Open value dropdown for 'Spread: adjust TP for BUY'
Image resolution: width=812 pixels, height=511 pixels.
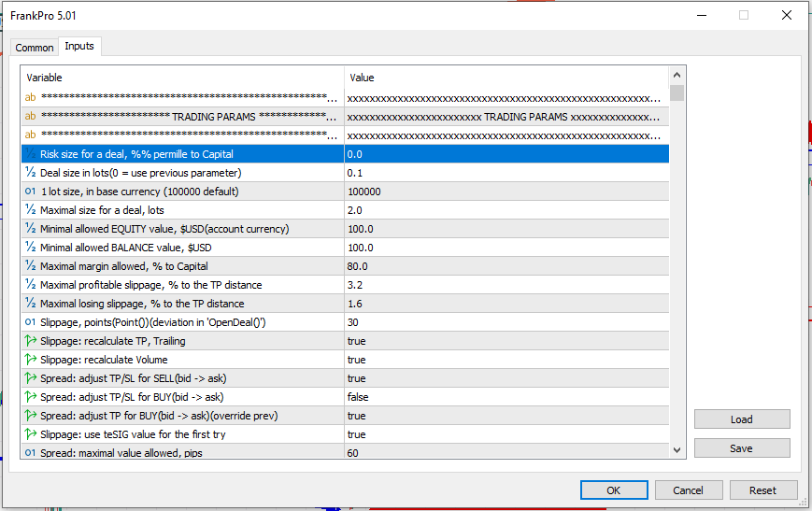[x=506, y=416]
